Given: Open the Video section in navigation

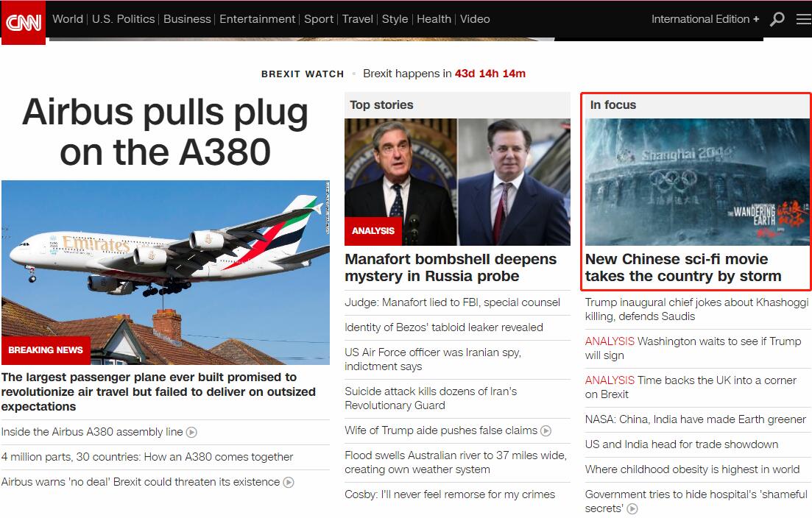Looking at the screenshot, I should 475,19.
